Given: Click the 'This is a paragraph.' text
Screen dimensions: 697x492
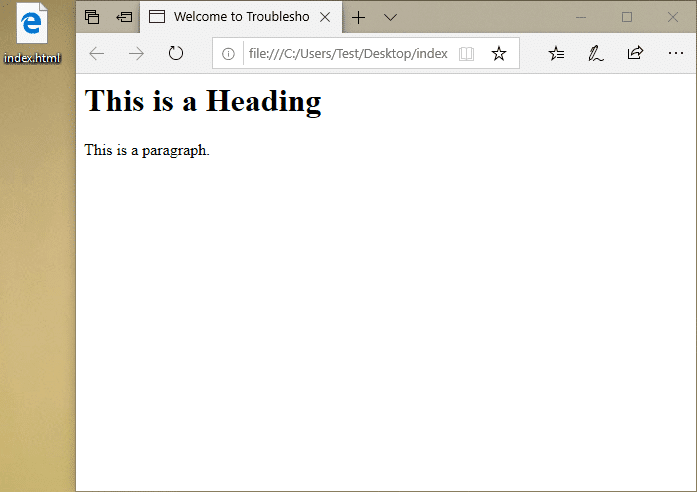Looking at the screenshot, I should [147, 150].
